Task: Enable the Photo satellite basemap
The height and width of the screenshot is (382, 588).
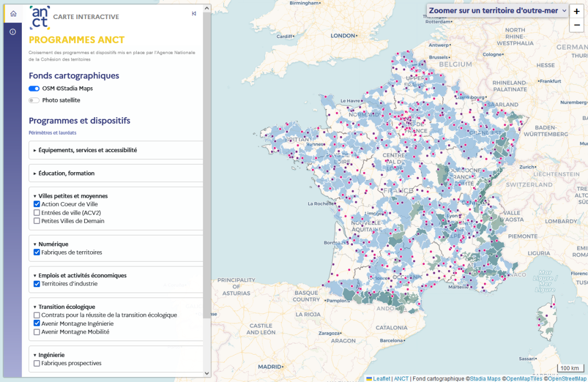Action: click(34, 100)
